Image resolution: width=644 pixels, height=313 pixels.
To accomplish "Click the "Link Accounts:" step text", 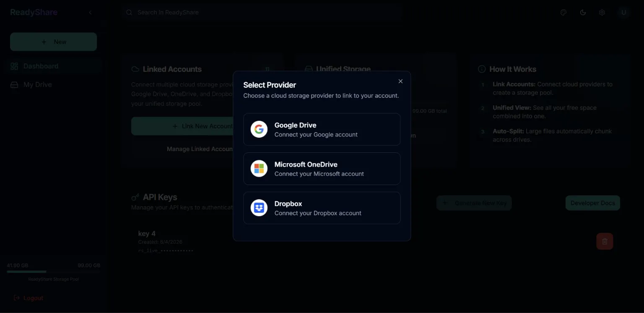I will coord(514,84).
